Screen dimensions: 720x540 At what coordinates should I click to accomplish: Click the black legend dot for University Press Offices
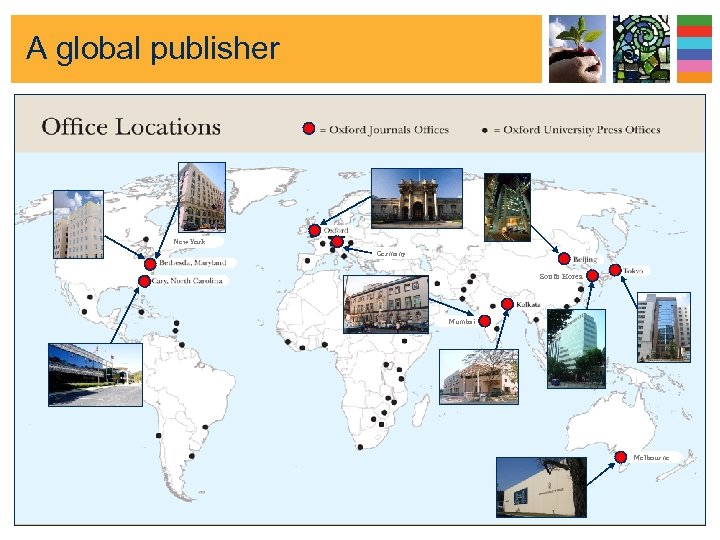point(484,130)
